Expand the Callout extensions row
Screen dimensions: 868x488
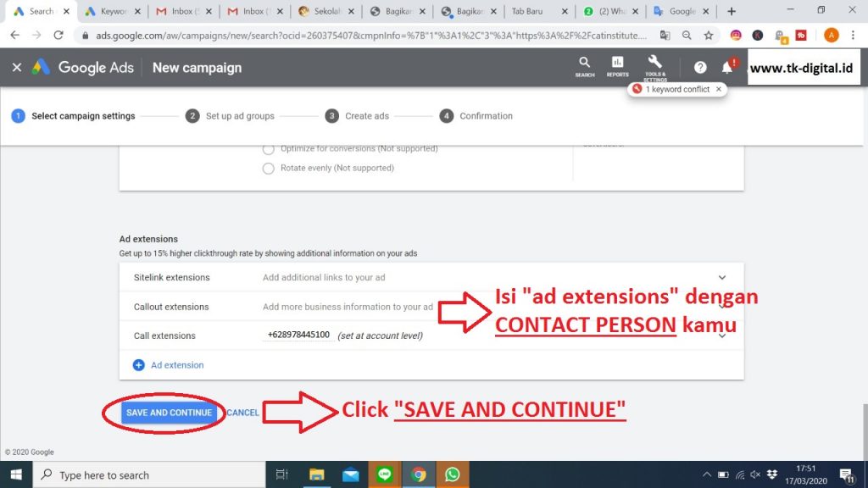pos(722,307)
